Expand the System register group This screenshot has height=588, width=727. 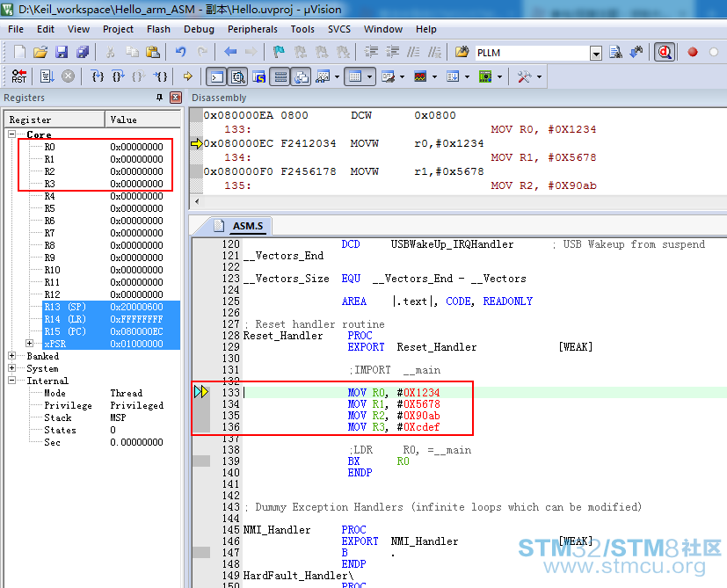click(x=12, y=367)
